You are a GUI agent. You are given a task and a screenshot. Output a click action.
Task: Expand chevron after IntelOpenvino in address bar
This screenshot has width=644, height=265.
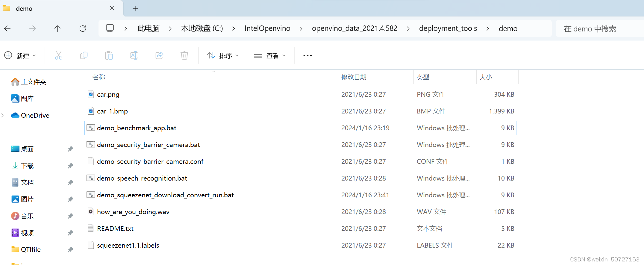(x=301, y=28)
